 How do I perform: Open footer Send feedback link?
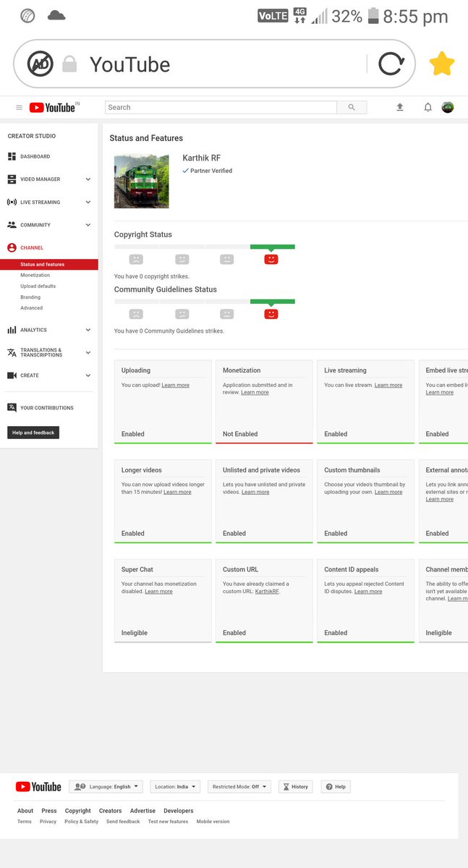pos(123,822)
